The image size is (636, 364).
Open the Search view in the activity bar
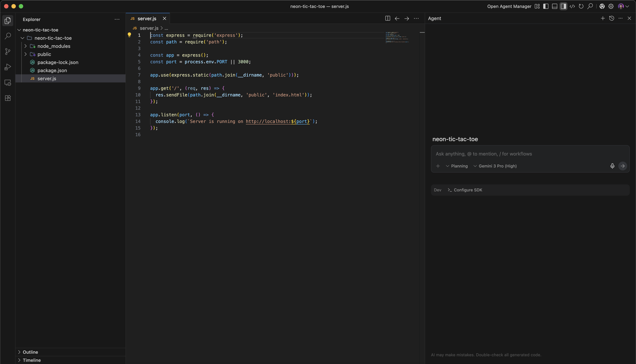pos(8,36)
